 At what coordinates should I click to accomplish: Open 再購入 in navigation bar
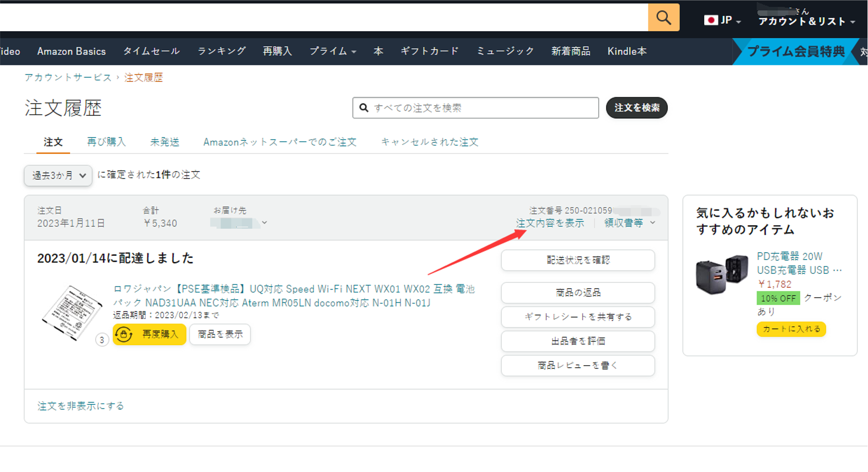click(x=277, y=51)
